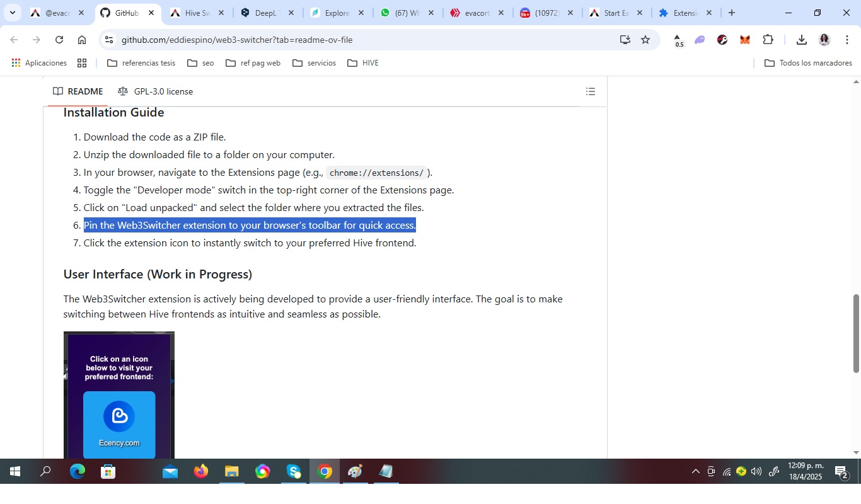Open the README outline icon
Viewport: 861px width, 504px height.
(591, 91)
